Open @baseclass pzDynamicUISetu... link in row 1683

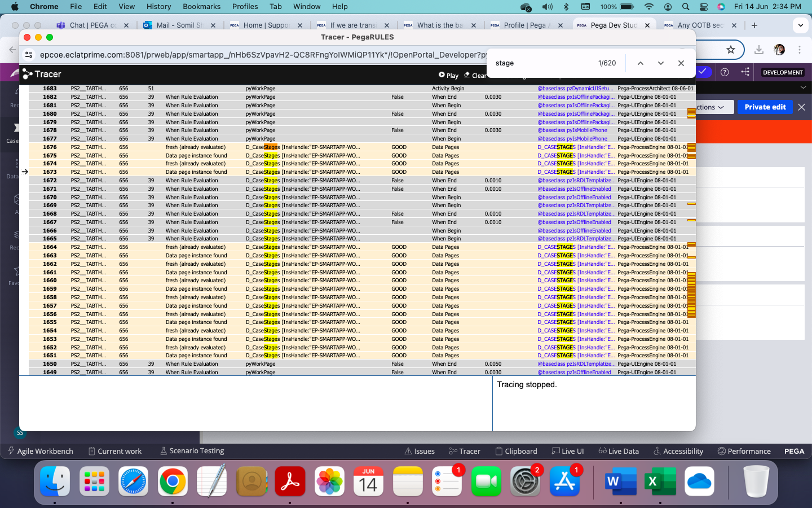click(x=575, y=89)
